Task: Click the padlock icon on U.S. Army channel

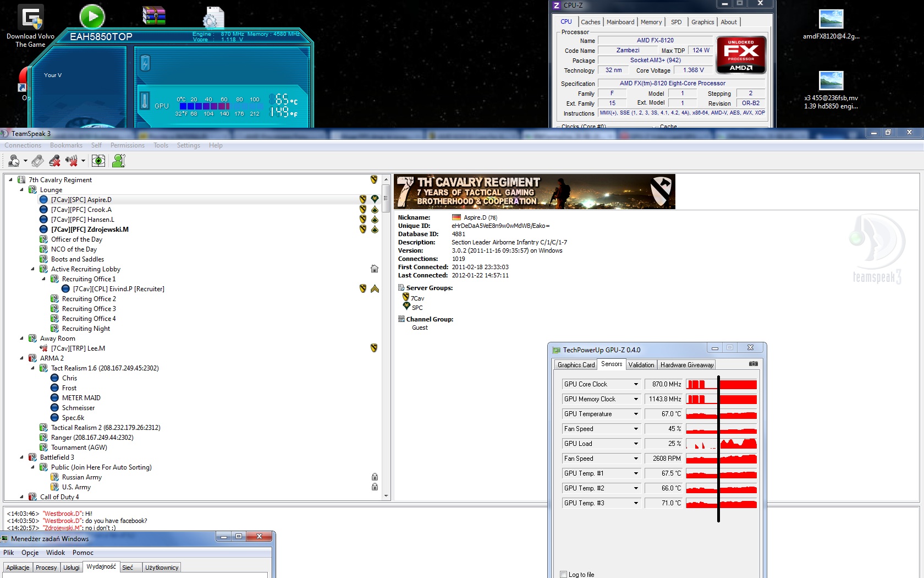Action: point(375,487)
